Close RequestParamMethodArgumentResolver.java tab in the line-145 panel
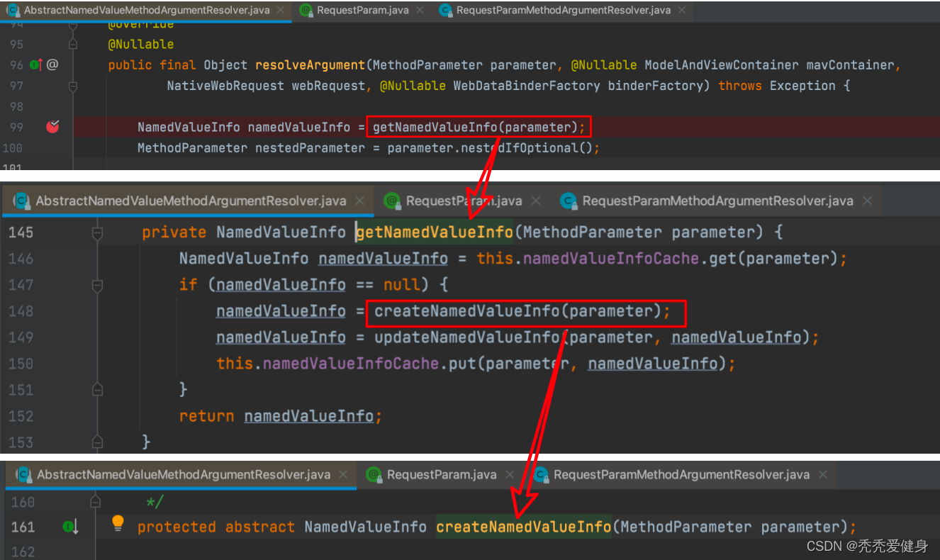 [866, 201]
